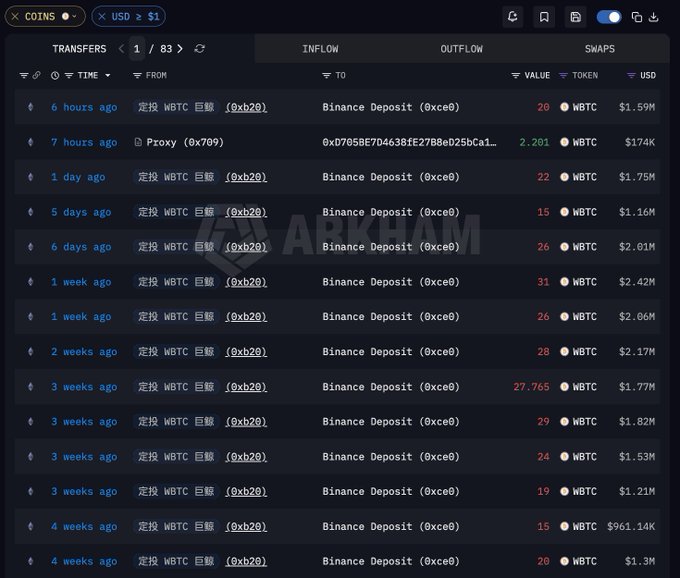This screenshot has height=578, width=680.
Task: Open the COINS filter dropdown arrow
Action: (x=74, y=16)
